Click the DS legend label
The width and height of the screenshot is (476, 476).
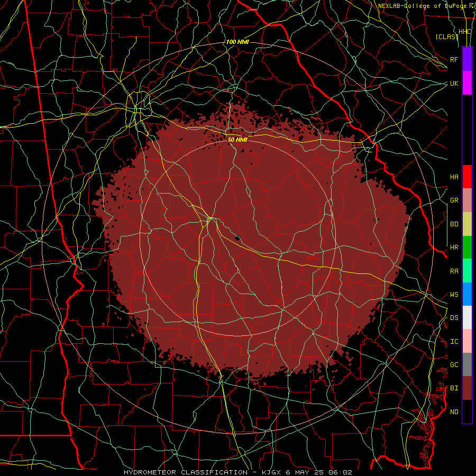coord(454,318)
